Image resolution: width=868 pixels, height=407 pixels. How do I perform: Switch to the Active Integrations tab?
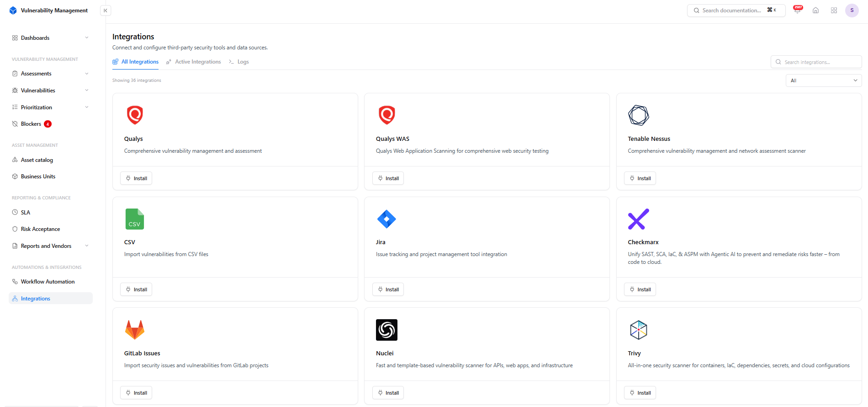pos(193,62)
